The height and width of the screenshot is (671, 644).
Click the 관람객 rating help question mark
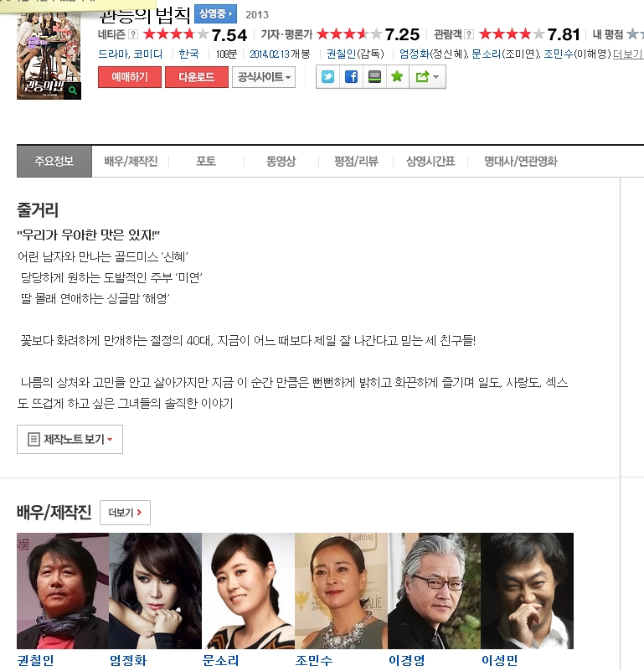pos(470,34)
